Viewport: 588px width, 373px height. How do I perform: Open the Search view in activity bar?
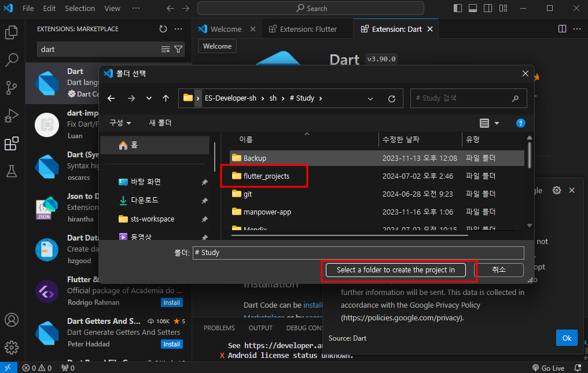11,60
